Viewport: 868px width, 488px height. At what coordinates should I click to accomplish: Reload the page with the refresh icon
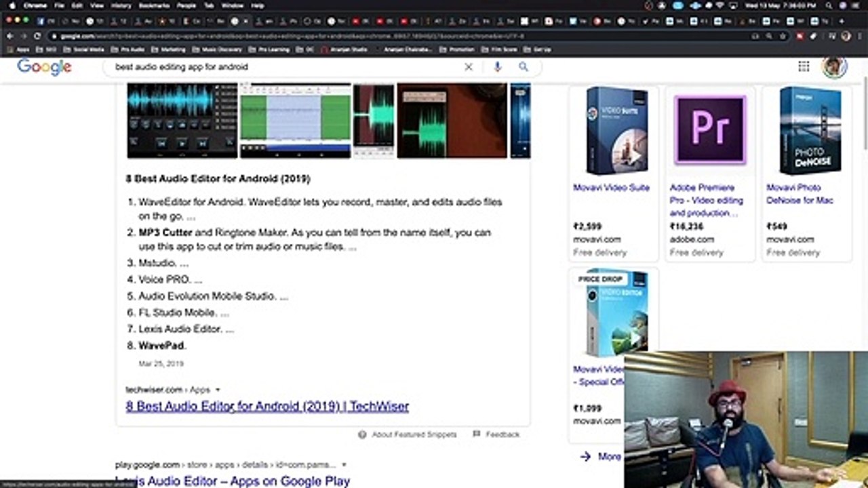37,36
